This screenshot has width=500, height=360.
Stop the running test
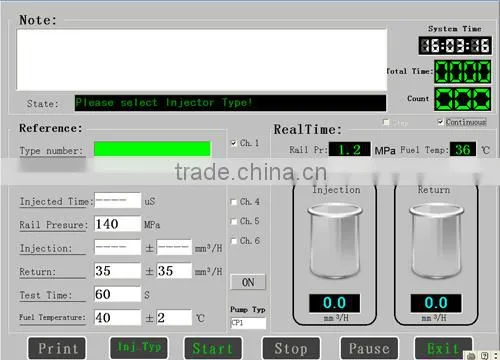pyautogui.click(x=291, y=348)
